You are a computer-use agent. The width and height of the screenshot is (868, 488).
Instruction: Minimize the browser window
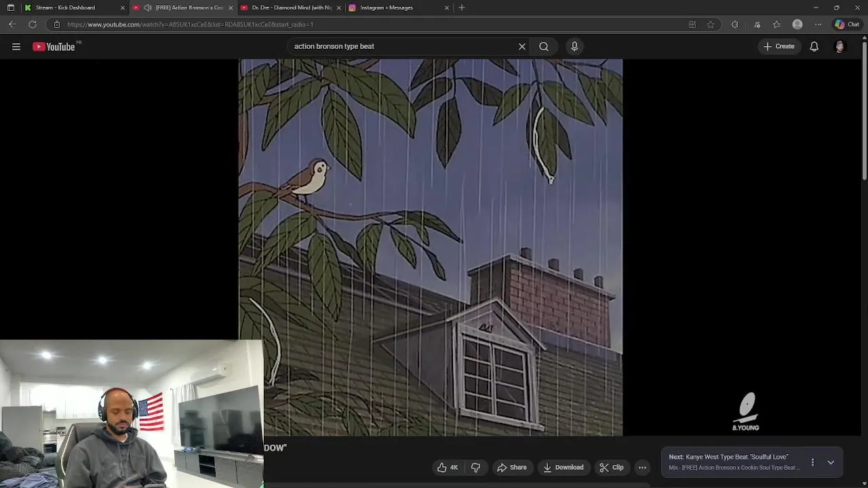click(816, 7)
